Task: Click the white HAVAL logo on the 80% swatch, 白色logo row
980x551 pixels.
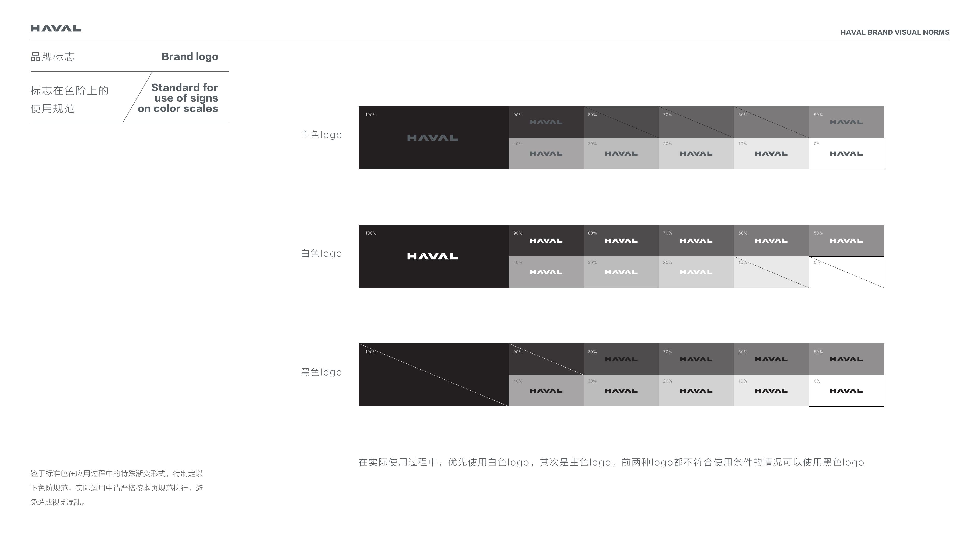Action: coord(621,241)
